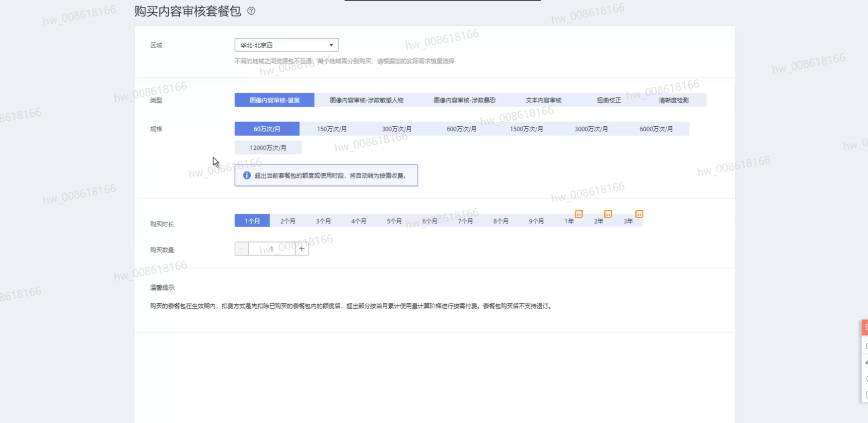Set purchase duration to 1年
The image size is (868, 423).
click(x=569, y=221)
